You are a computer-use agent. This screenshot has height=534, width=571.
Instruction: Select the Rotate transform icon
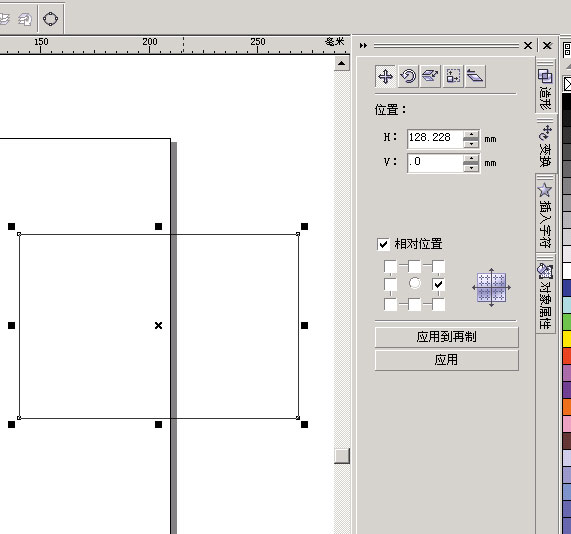coord(408,76)
